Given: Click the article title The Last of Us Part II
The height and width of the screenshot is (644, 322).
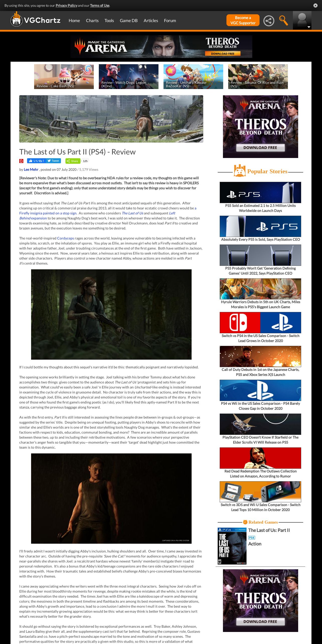Looking at the screenshot, I should tap(77, 152).
